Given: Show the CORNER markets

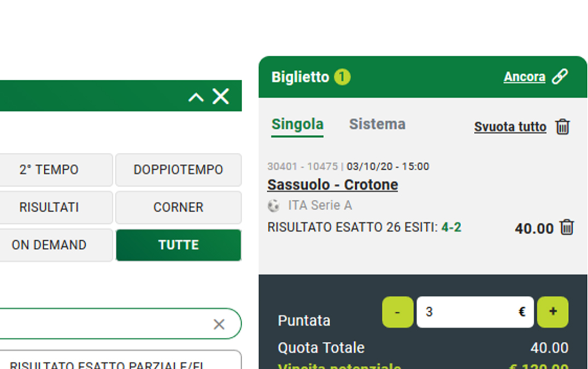Looking at the screenshot, I should tap(178, 207).
